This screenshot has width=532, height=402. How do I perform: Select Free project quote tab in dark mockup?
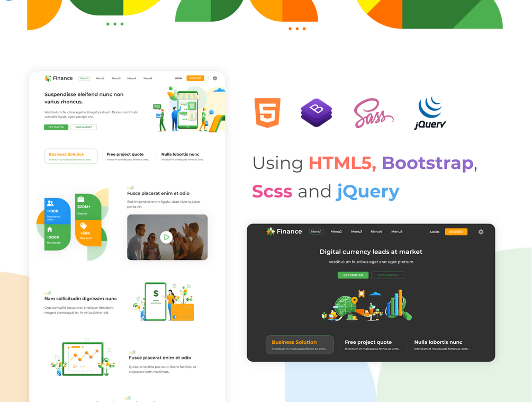pos(373,345)
